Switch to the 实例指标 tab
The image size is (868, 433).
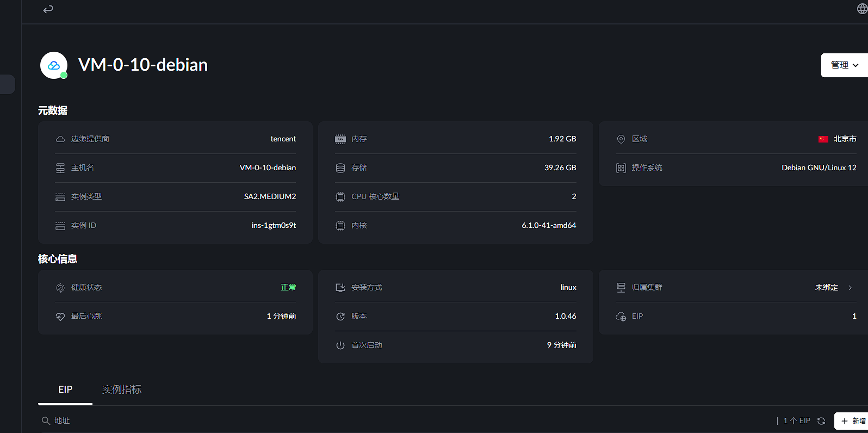122,389
